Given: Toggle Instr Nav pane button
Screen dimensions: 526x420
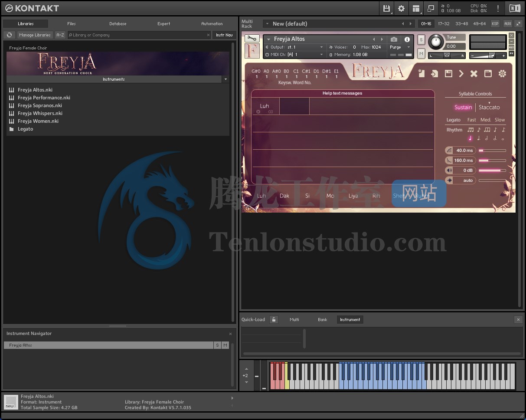Looking at the screenshot, I should point(224,35).
